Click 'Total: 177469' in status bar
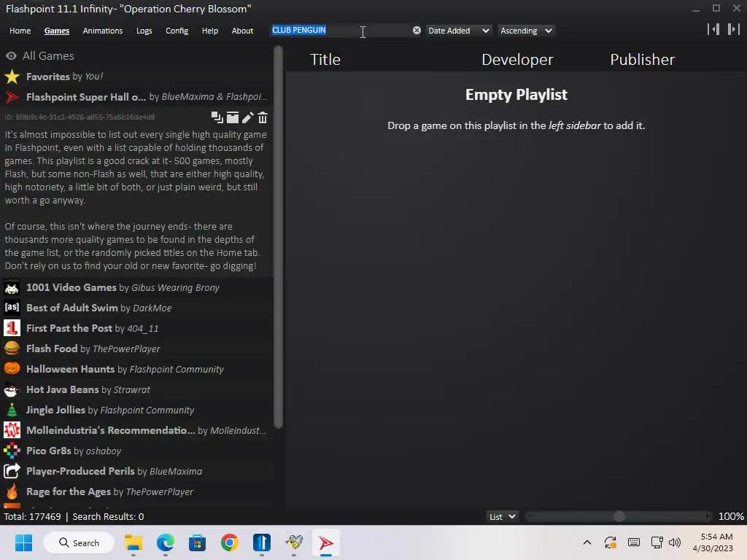747x560 pixels. pyautogui.click(x=32, y=517)
